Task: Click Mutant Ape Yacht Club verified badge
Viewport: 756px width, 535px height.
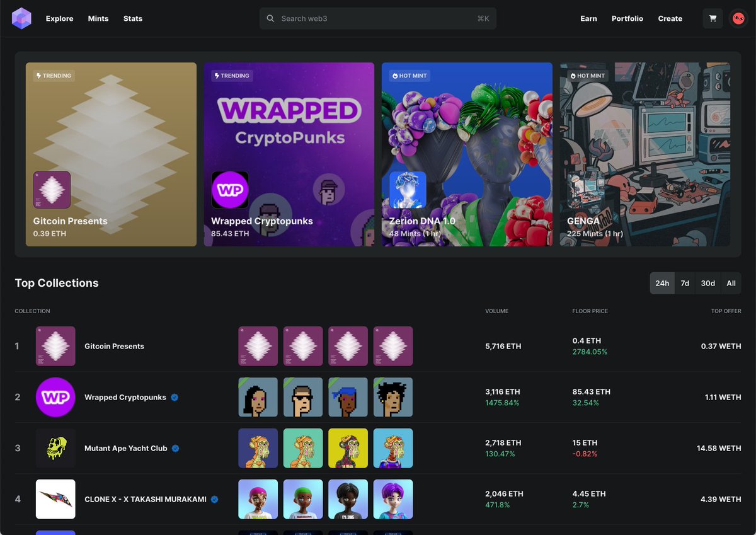Action: pyautogui.click(x=176, y=448)
